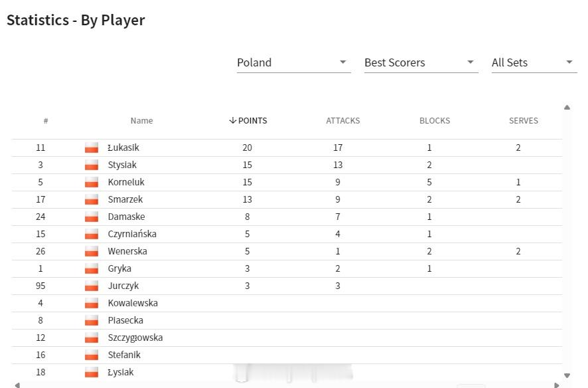This screenshot has width=588, height=388.
Task: Click the # jersey number column header
Action: click(46, 121)
